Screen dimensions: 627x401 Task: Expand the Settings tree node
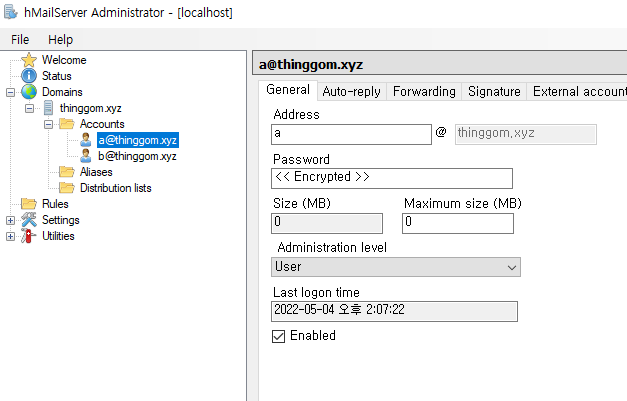[10, 220]
